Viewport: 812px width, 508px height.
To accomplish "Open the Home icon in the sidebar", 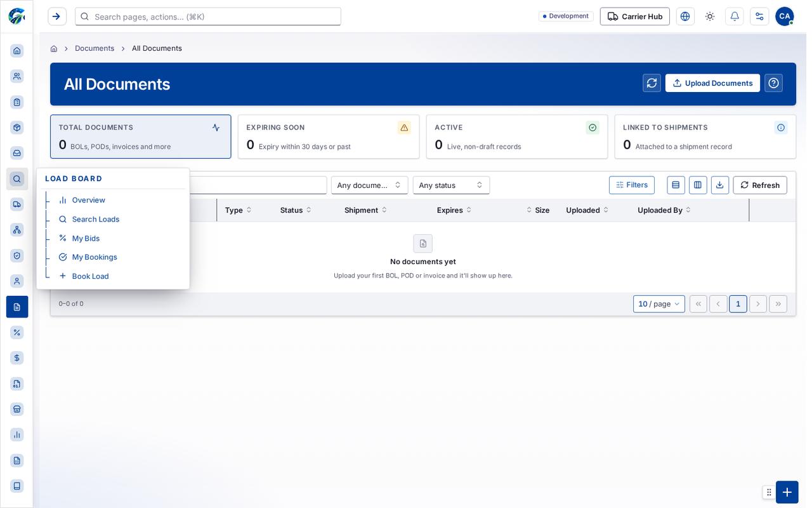I will click(x=17, y=51).
